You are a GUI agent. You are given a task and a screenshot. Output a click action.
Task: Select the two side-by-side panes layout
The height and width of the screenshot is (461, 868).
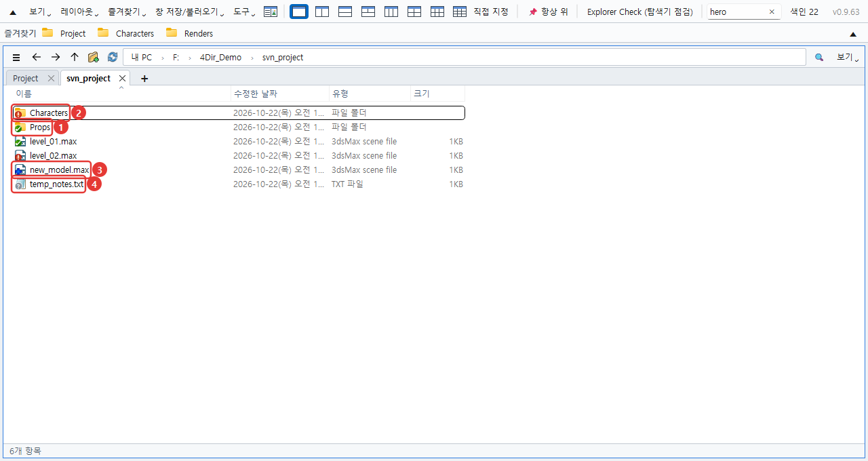(x=322, y=12)
